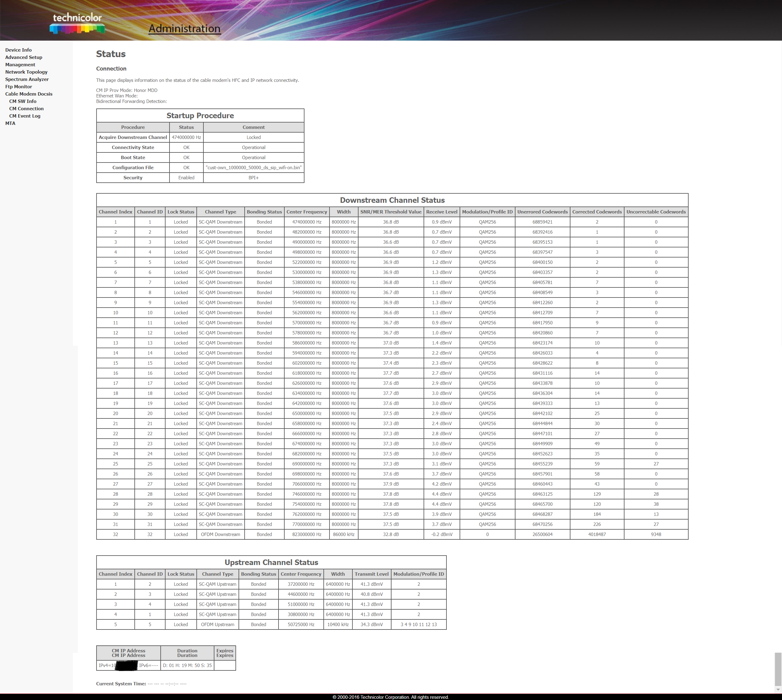Image resolution: width=782 pixels, height=700 pixels.
Task: Click the configuration file name cell
Action: point(253,168)
